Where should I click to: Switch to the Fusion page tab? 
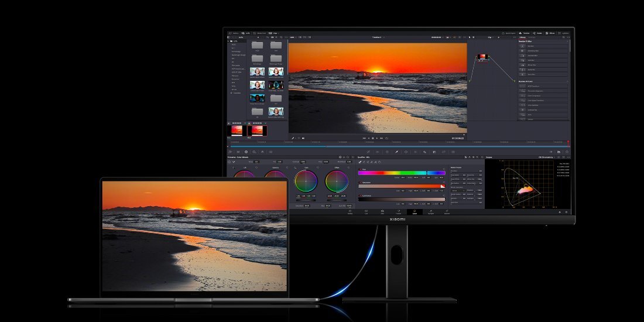pos(398,213)
